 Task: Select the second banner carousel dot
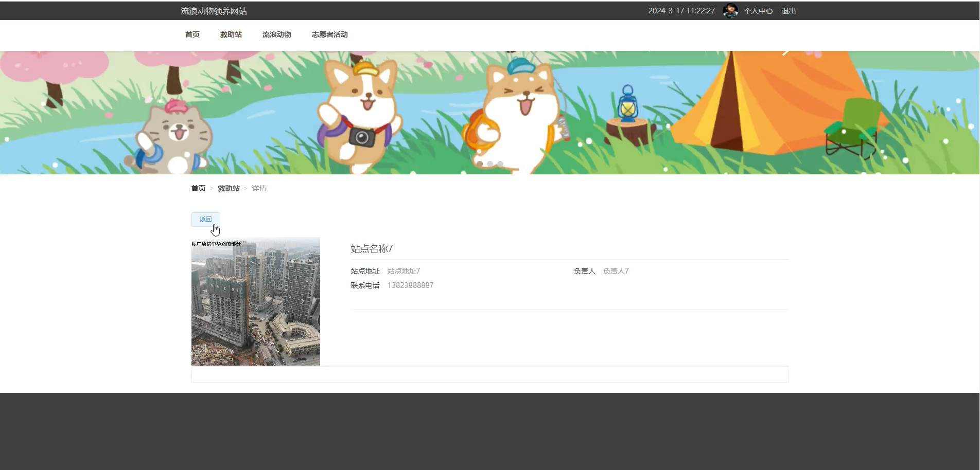(x=490, y=164)
